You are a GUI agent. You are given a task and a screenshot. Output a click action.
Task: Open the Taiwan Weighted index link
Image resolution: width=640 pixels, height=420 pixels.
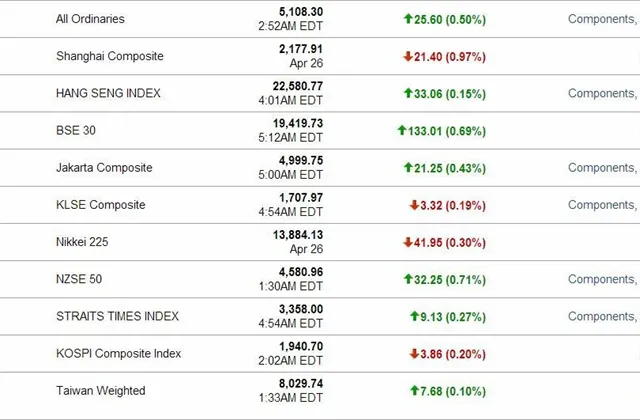tap(101, 390)
